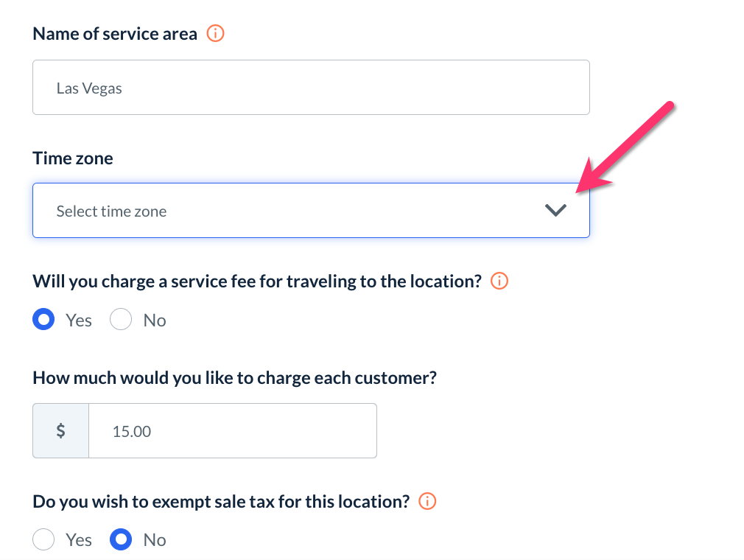Click the service fee for traveling question text

tap(257, 281)
